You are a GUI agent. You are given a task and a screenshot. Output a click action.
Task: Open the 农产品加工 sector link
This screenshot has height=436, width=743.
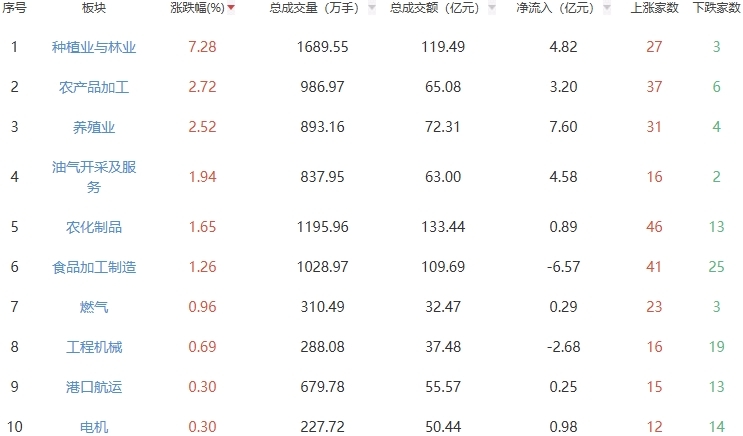(94, 87)
